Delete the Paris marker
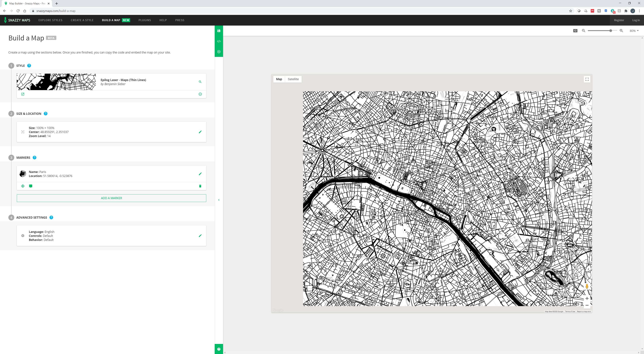Viewport: 644px width, 354px height. (200, 186)
